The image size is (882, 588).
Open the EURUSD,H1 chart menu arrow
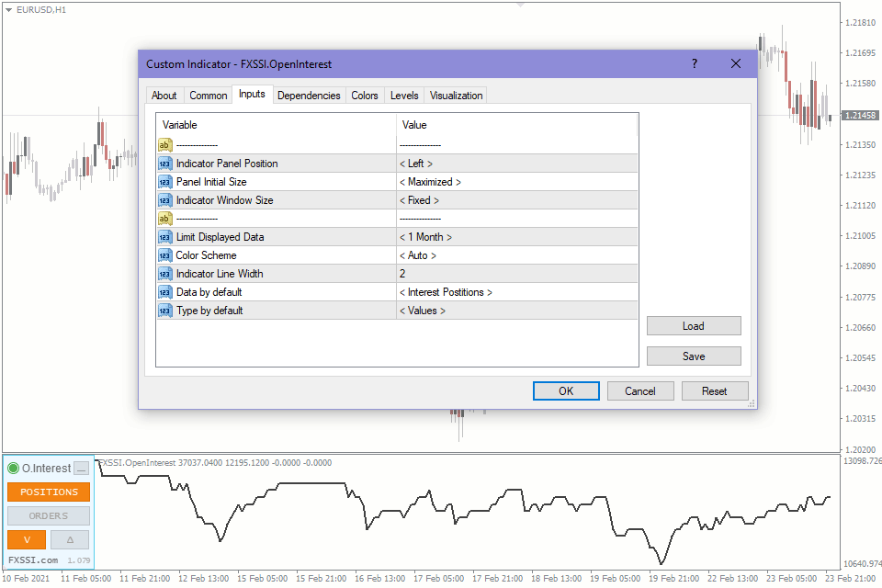[8, 10]
